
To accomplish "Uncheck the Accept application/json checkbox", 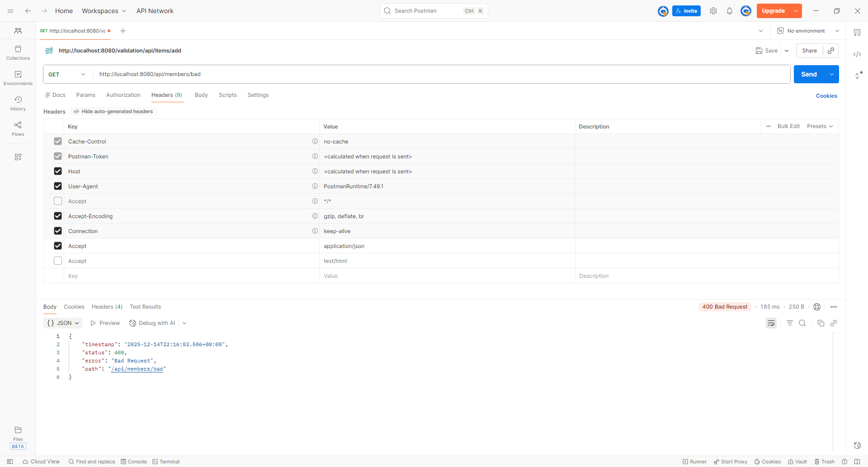I will tap(58, 246).
